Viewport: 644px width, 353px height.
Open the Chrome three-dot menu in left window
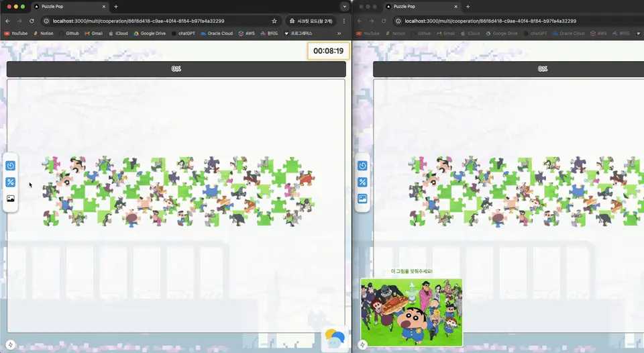coord(344,21)
